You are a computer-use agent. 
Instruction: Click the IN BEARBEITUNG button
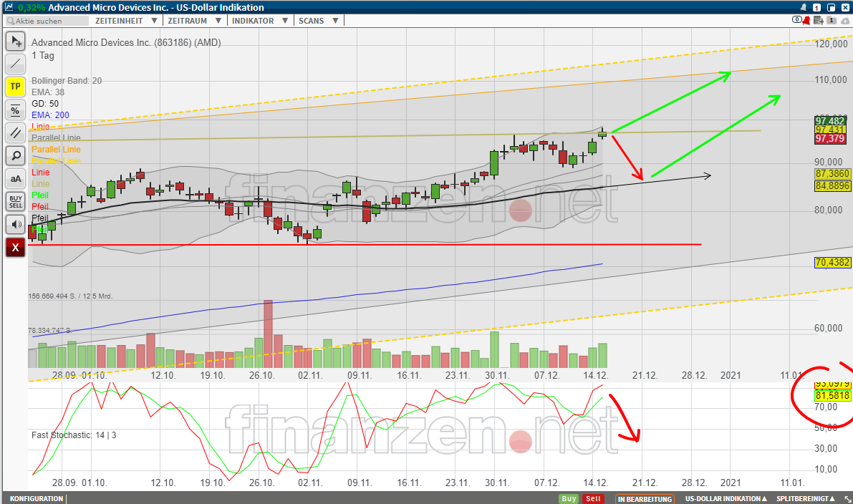click(645, 498)
